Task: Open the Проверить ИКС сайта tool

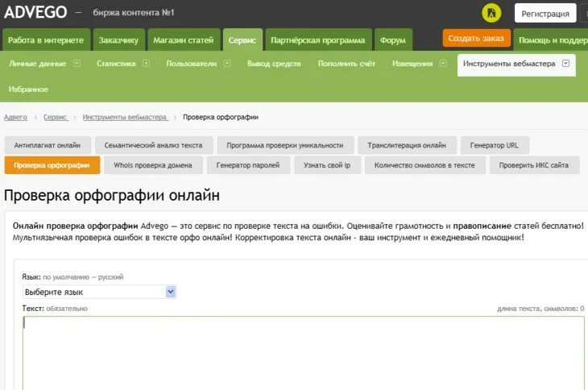Action: (x=534, y=165)
